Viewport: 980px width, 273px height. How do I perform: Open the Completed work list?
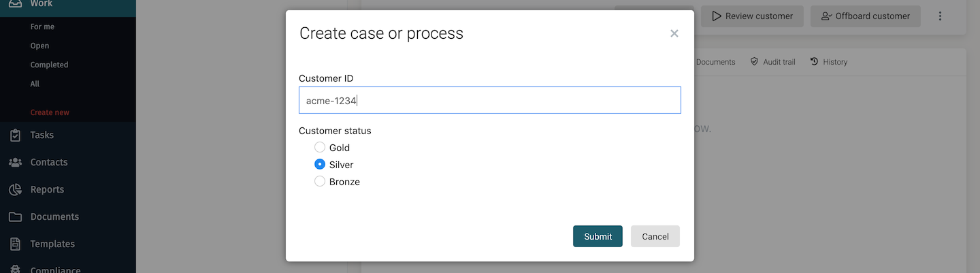(x=49, y=65)
